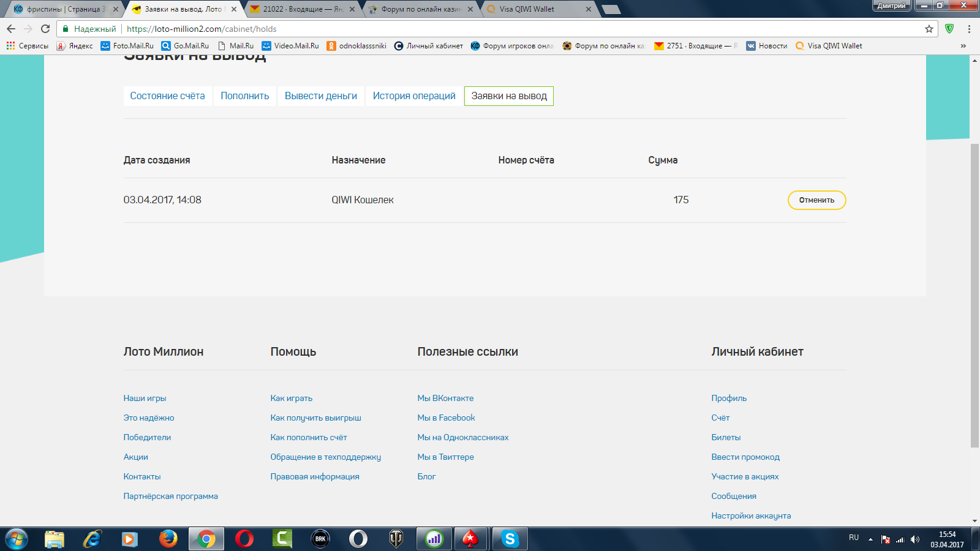
Task: Open the Ввести промокод link
Action: click(745, 457)
